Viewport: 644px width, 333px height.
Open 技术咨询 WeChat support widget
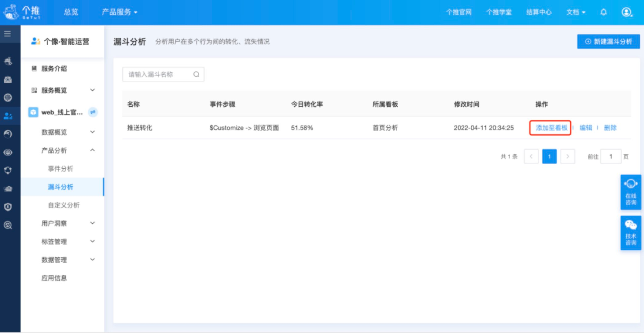[630, 233]
